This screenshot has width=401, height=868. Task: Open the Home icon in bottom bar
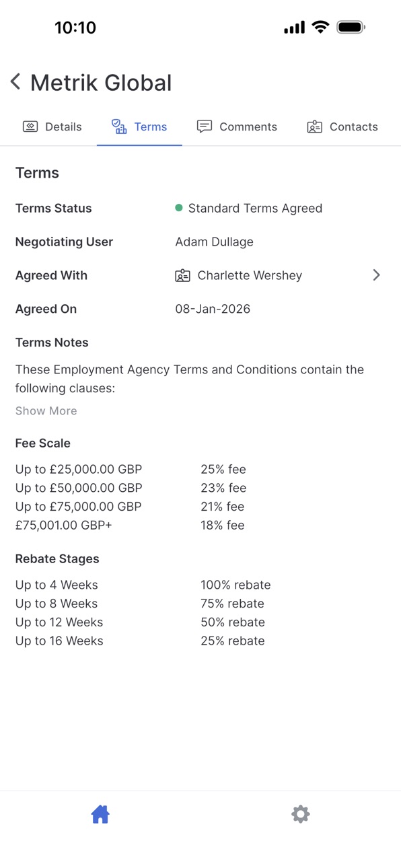pyautogui.click(x=100, y=814)
